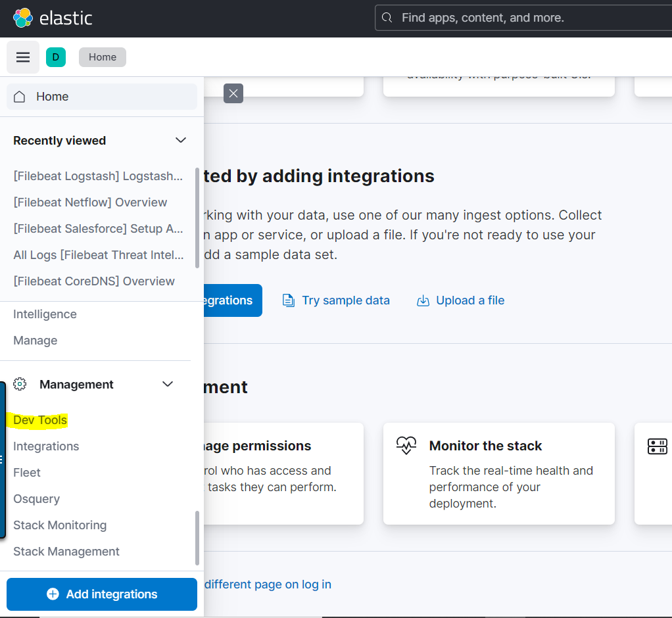Open the Try sample data link
This screenshot has height=618, width=672.
click(346, 300)
